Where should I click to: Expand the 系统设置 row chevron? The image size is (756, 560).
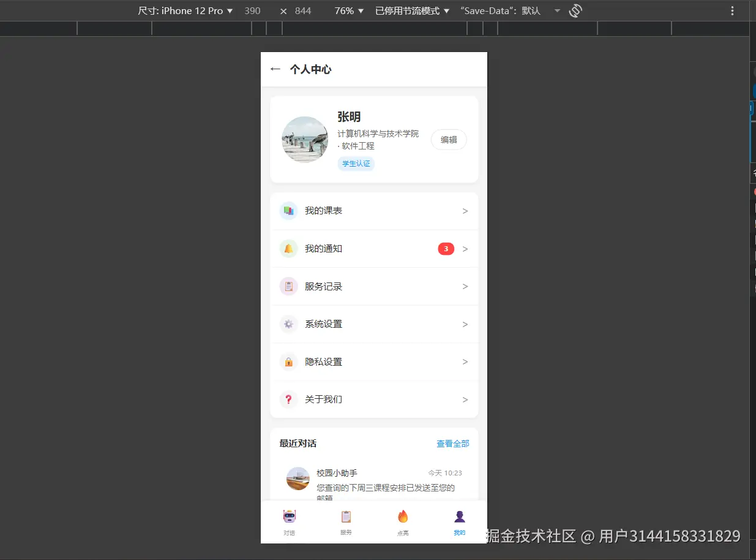pos(465,324)
